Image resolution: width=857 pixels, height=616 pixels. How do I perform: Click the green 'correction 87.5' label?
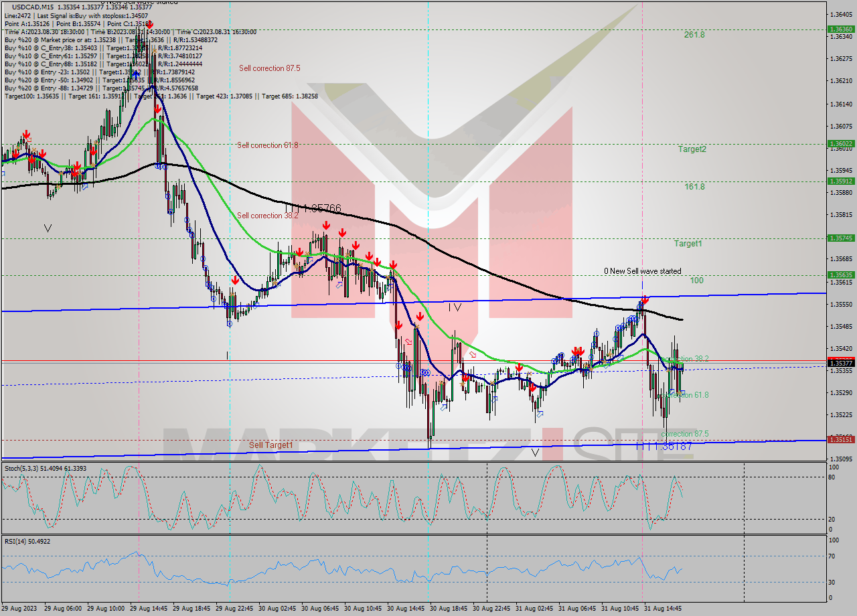[685, 434]
